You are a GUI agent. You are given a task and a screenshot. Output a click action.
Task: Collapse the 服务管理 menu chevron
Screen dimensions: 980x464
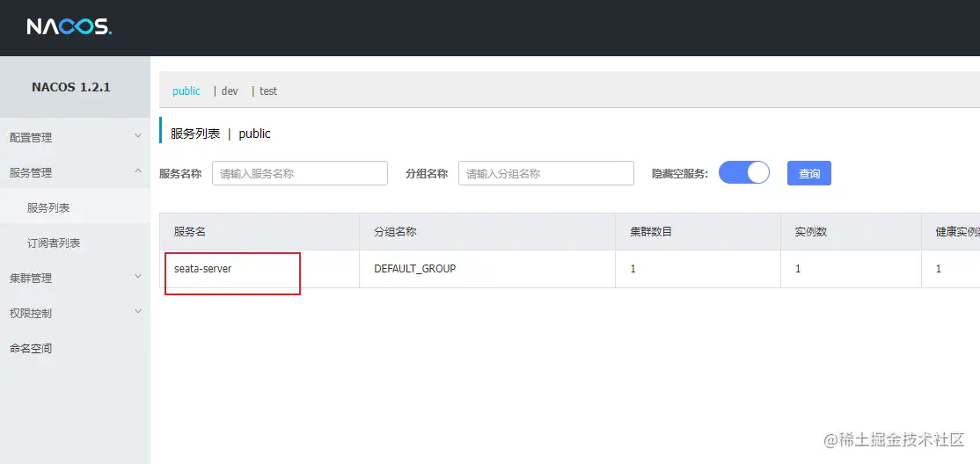[138, 171]
